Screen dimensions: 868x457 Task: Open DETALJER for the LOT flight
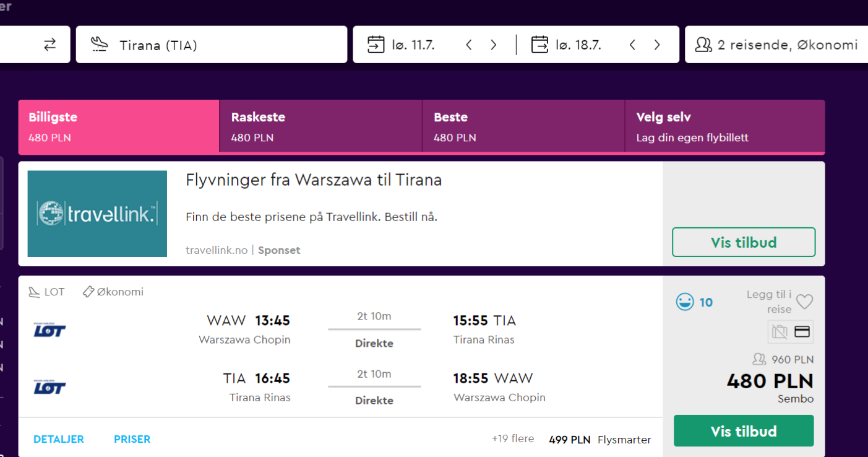59,439
